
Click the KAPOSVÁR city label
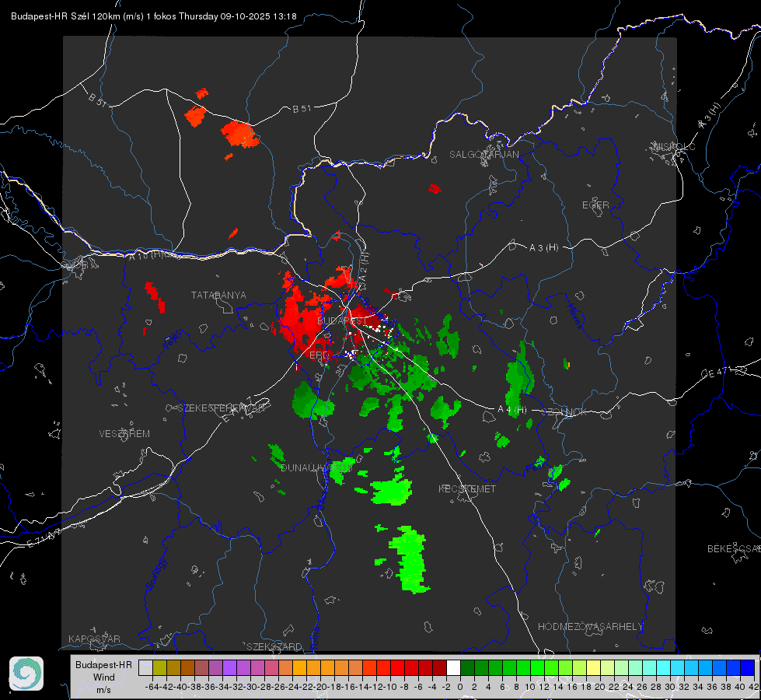94,639
